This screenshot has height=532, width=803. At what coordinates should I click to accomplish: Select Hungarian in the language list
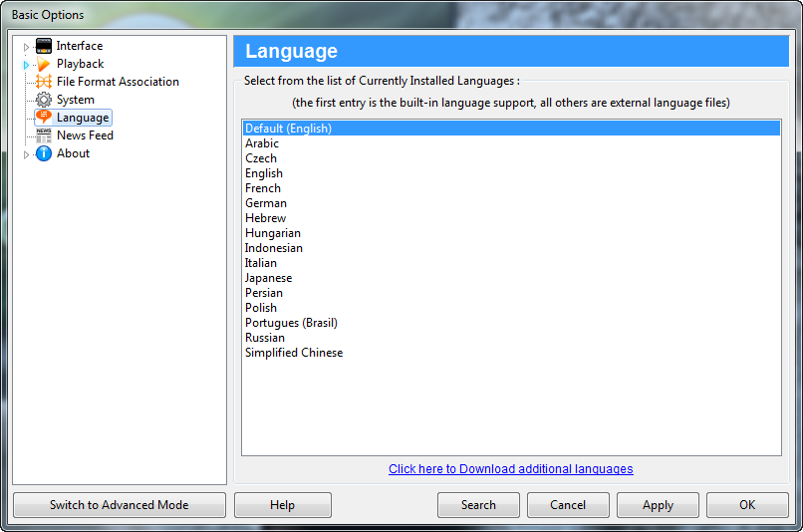pyautogui.click(x=512, y=233)
